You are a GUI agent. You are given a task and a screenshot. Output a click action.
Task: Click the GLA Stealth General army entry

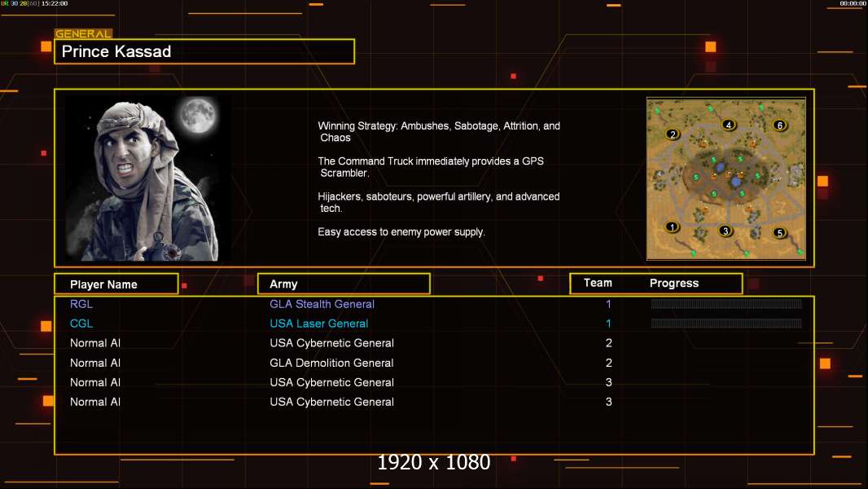(x=322, y=304)
